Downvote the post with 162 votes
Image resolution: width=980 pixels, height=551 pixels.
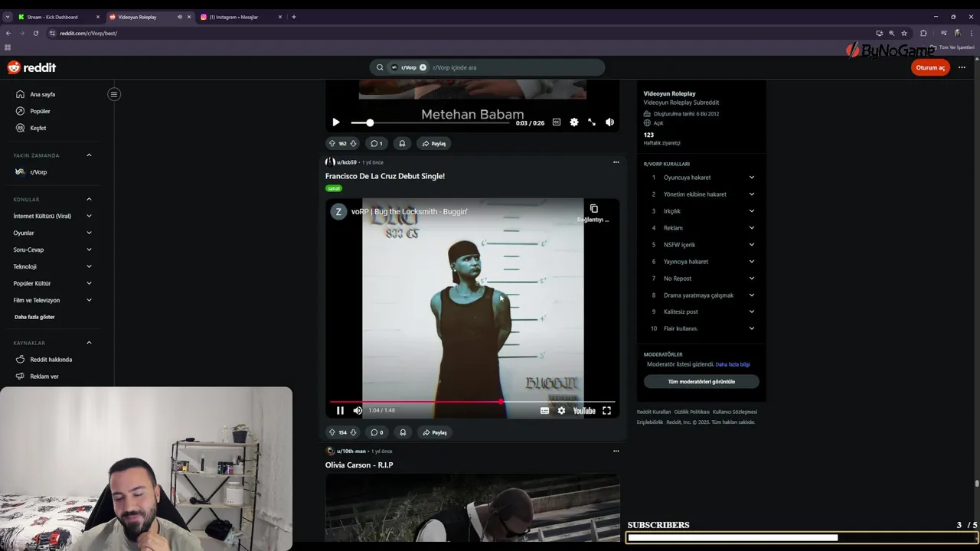tap(353, 143)
